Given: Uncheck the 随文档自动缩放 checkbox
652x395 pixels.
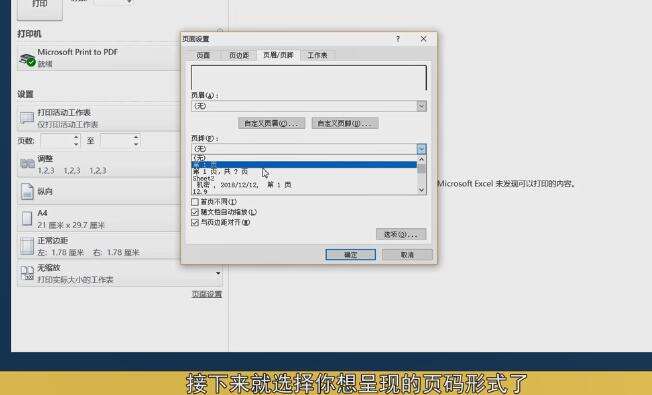Looking at the screenshot, I should tap(195, 212).
